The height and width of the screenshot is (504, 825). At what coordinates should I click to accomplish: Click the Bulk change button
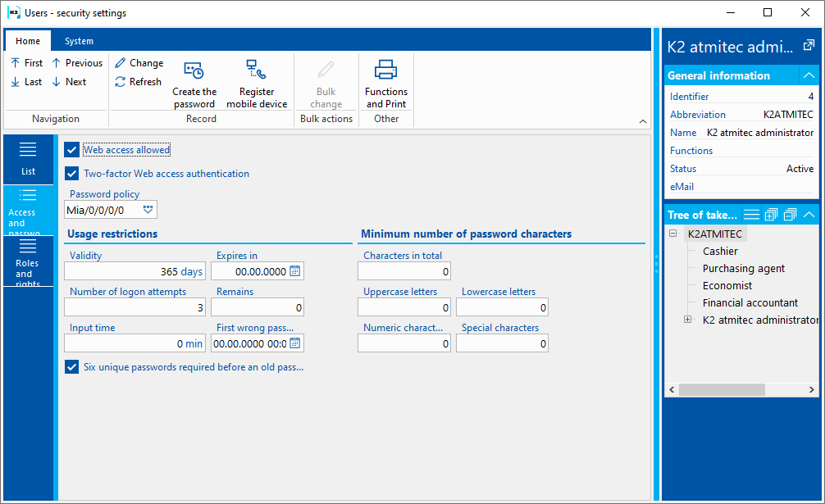[x=326, y=84]
